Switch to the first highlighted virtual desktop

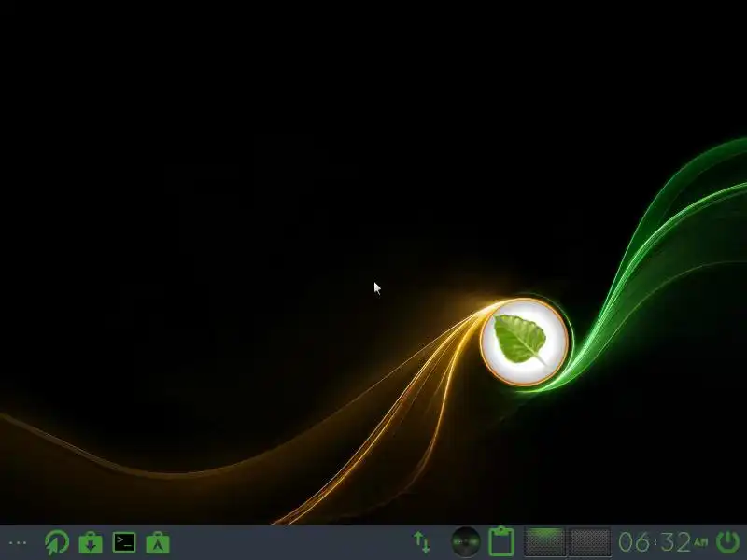(x=545, y=542)
